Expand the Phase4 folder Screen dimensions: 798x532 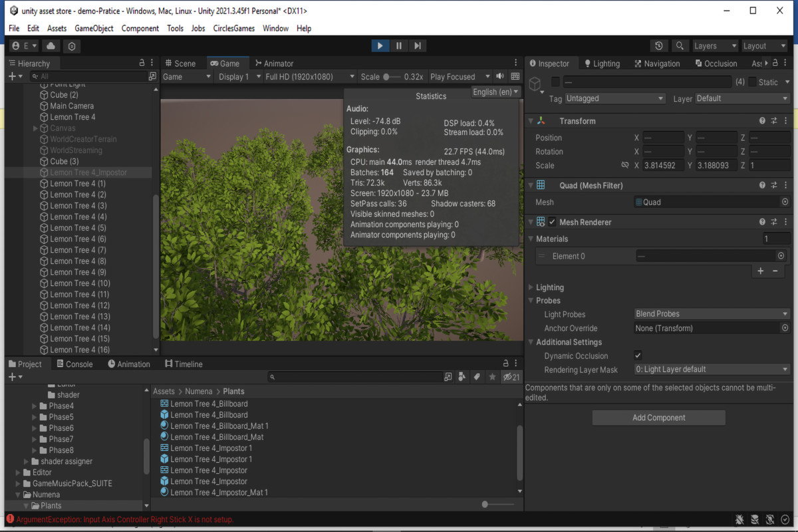[35, 406]
